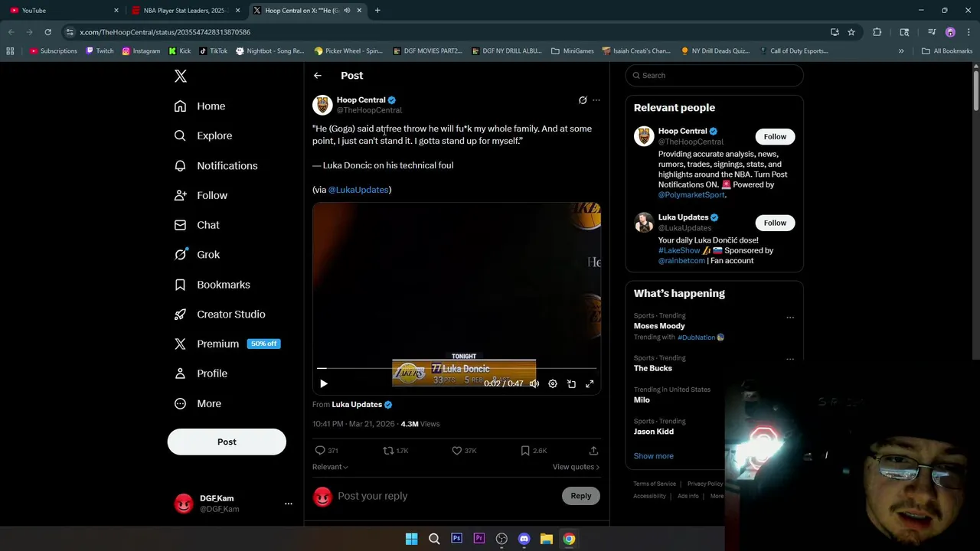980x551 pixels.
Task: Play the Luka Doncic video
Action: coord(323,383)
